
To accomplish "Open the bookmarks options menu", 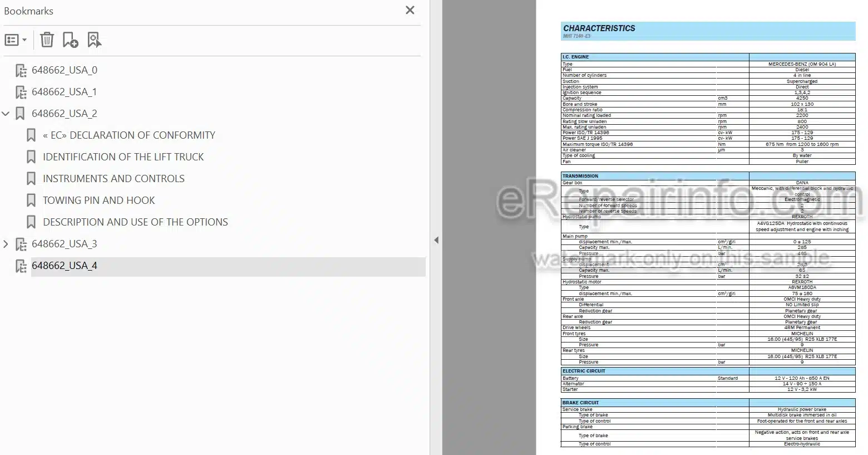I will pos(16,40).
